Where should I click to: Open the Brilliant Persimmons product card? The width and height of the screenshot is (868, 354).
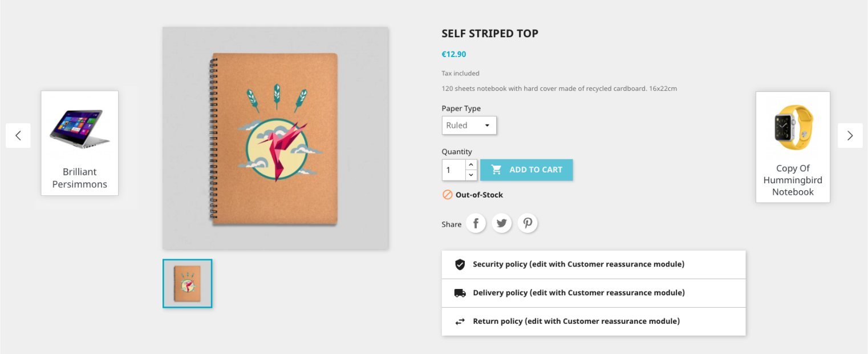[80, 143]
